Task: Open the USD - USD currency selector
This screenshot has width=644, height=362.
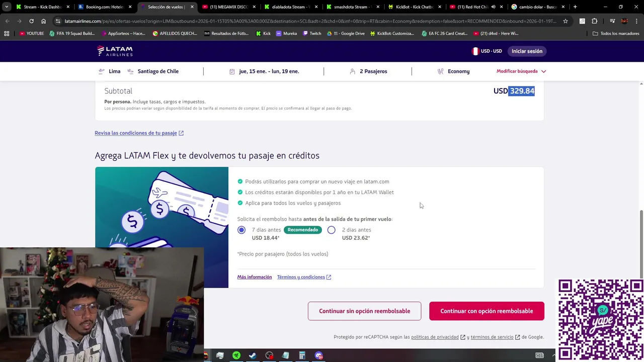Action: pos(487,51)
